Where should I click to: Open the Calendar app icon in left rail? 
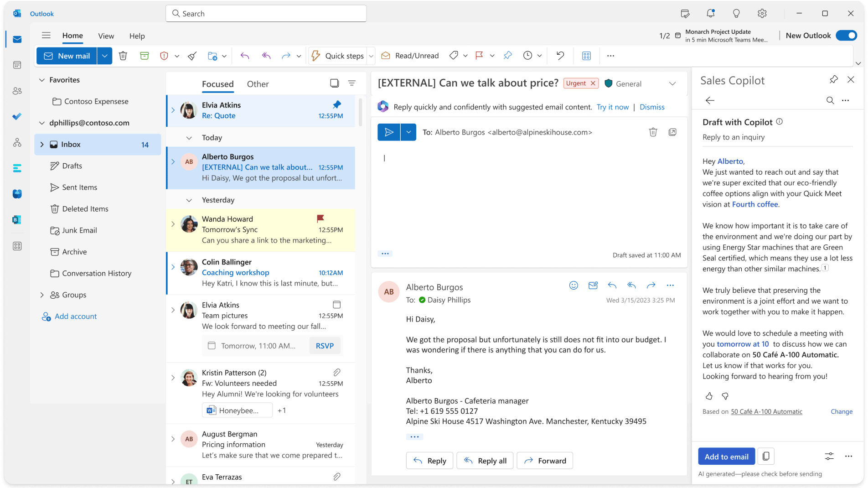pyautogui.click(x=17, y=65)
